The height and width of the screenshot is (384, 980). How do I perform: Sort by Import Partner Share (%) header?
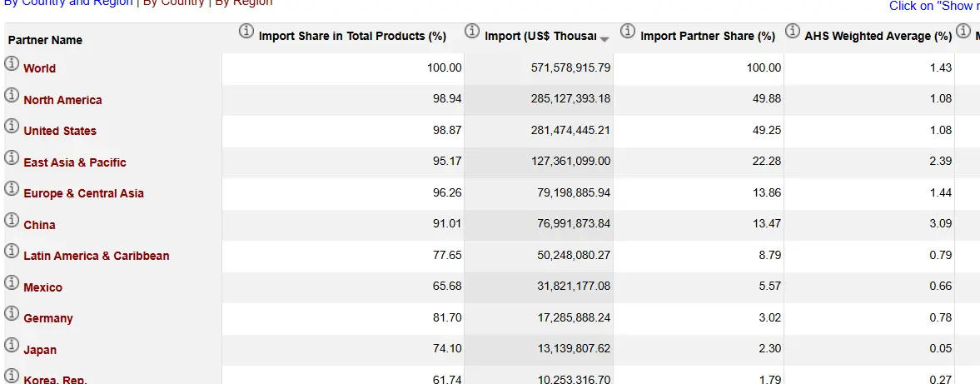(x=708, y=37)
